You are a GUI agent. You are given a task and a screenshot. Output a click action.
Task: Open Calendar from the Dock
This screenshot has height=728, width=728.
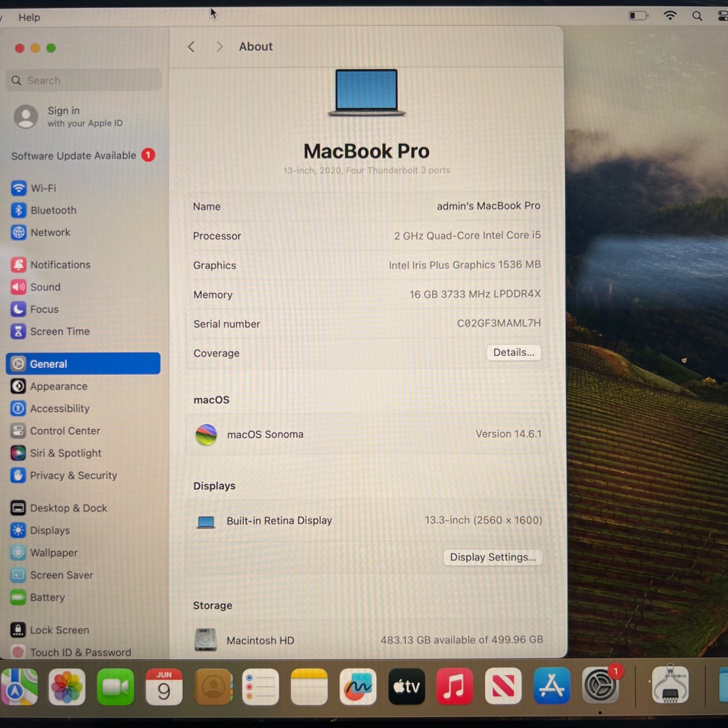[x=164, y=687]
